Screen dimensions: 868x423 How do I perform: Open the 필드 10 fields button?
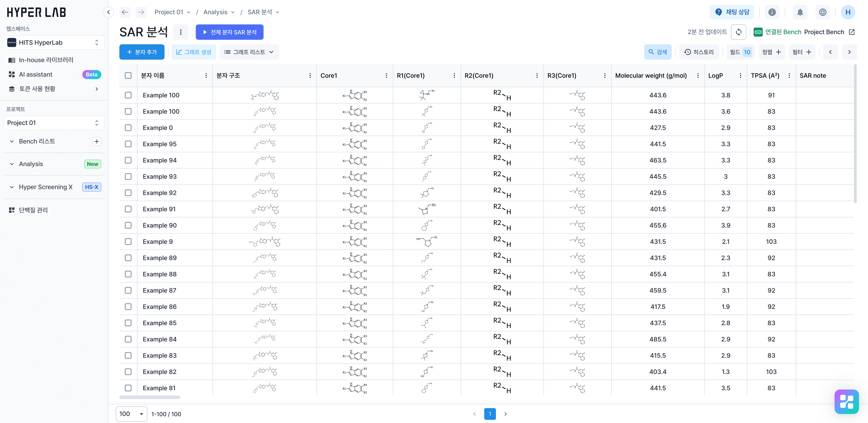pyautogui.click(x=740, y=52)
